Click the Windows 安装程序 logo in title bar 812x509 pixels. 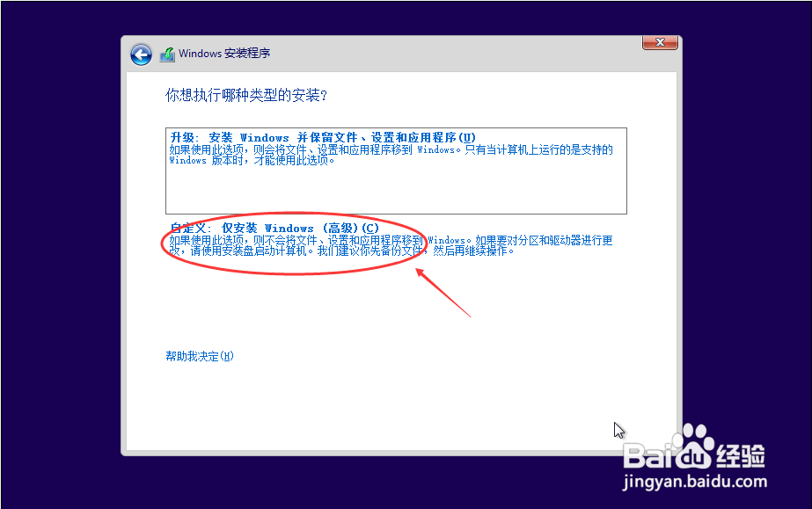(x=167, y=54)
